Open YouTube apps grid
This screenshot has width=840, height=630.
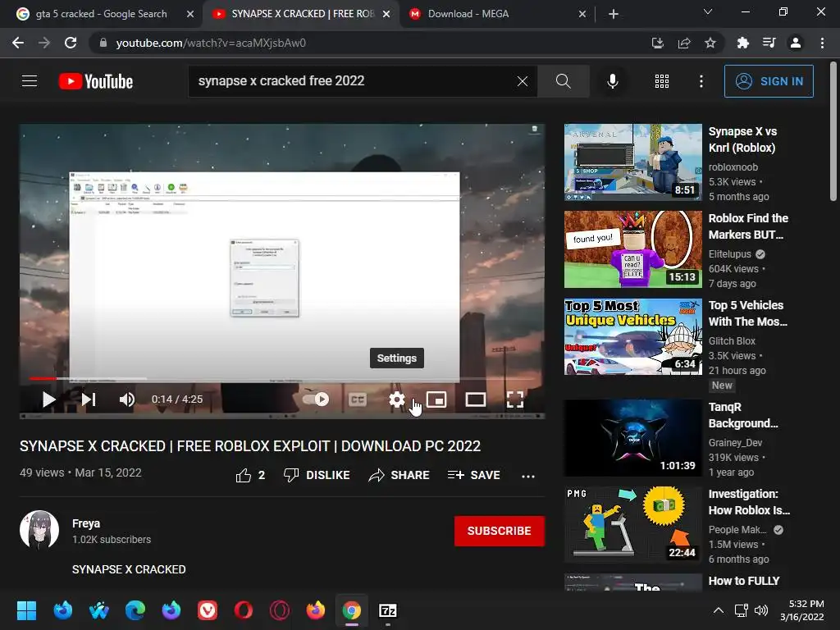662,81
